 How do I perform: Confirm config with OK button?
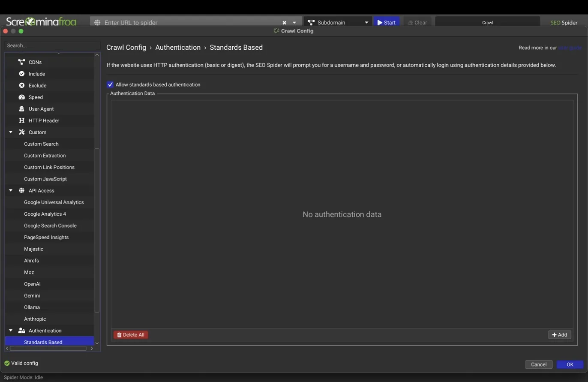[x=570, y=364]
